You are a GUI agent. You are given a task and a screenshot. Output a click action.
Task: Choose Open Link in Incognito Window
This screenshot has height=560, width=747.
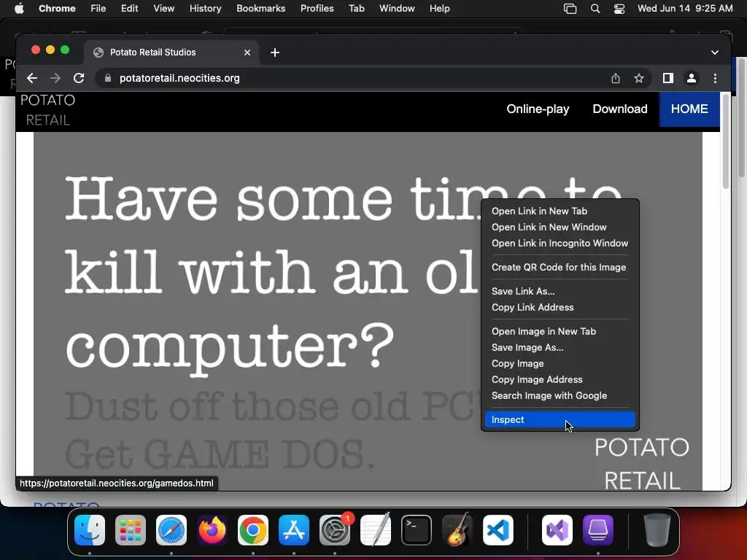[560, 244]
